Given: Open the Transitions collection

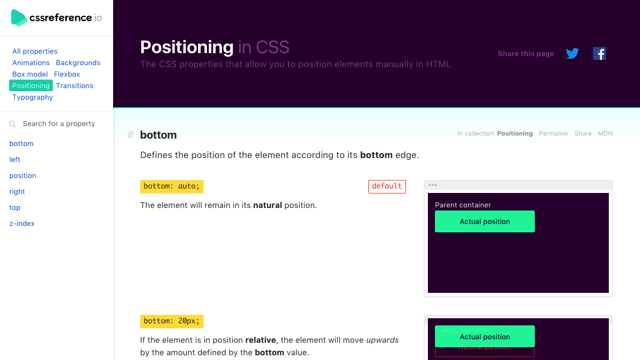Looking at the screenshot, I should point(74,85).
